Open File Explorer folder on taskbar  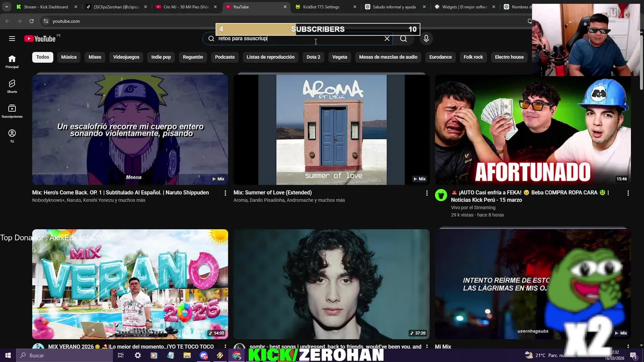coord(187,355)
